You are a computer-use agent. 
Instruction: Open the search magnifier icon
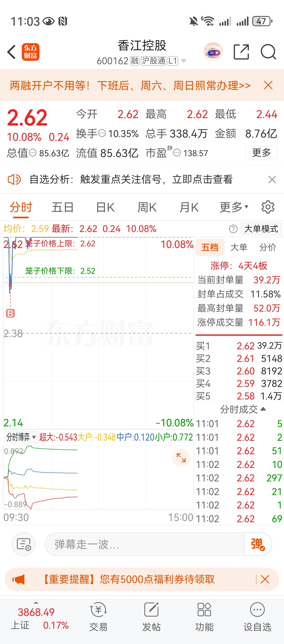pos(268,52)
